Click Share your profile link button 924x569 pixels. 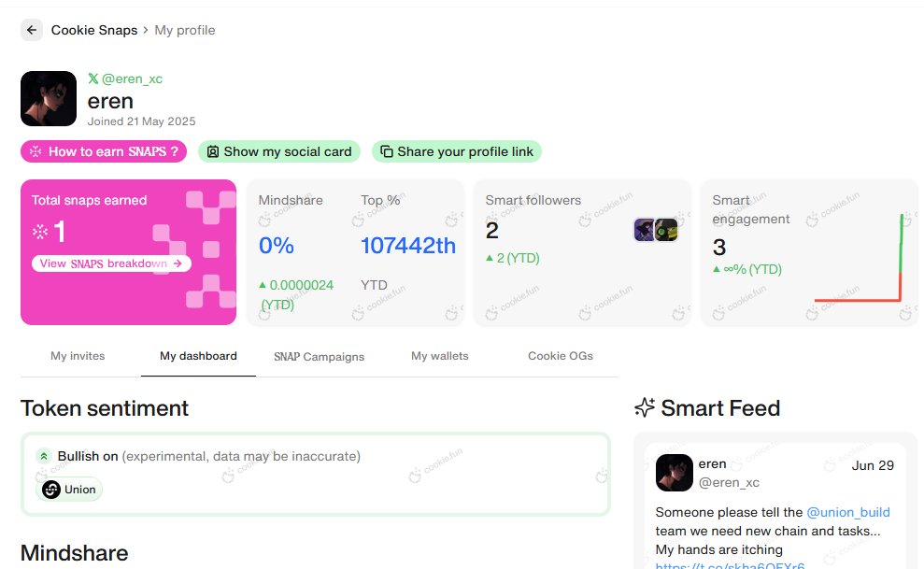(x=457, y=151)
